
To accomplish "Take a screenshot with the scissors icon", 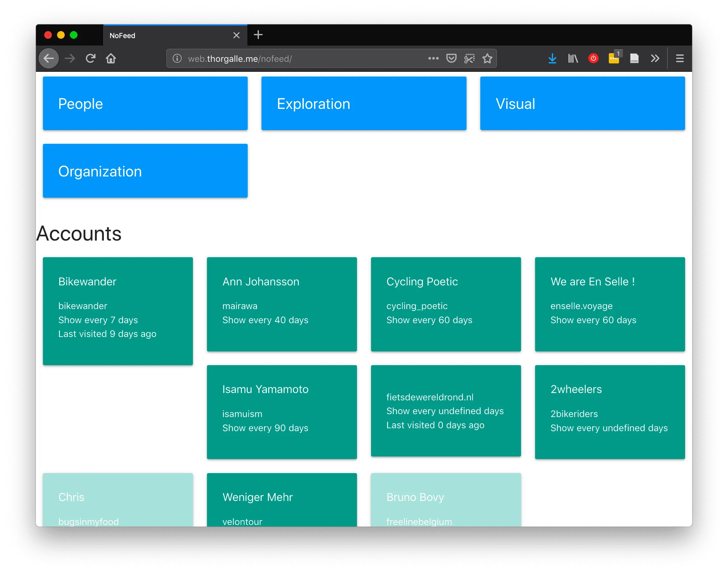I will click(x=469, y=59).
